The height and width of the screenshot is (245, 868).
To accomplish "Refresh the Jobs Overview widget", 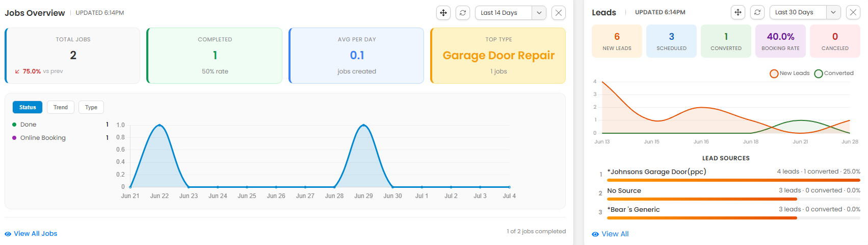I will point(463,13).
